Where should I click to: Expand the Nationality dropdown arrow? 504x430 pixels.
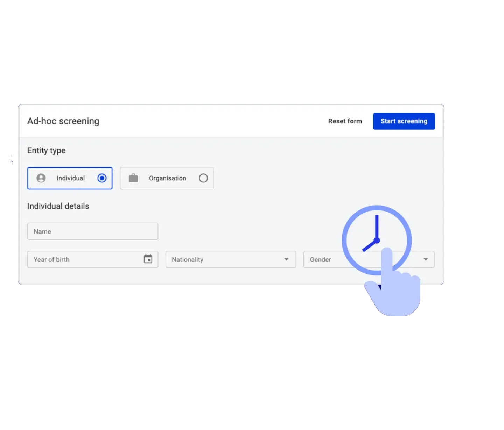click(x=286, y=259)
